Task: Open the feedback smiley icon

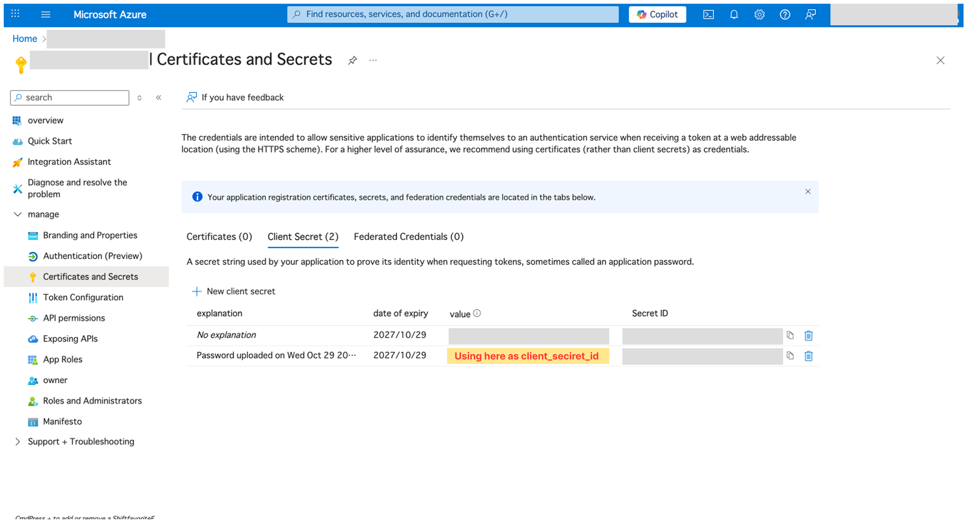Action: [810, 15]
